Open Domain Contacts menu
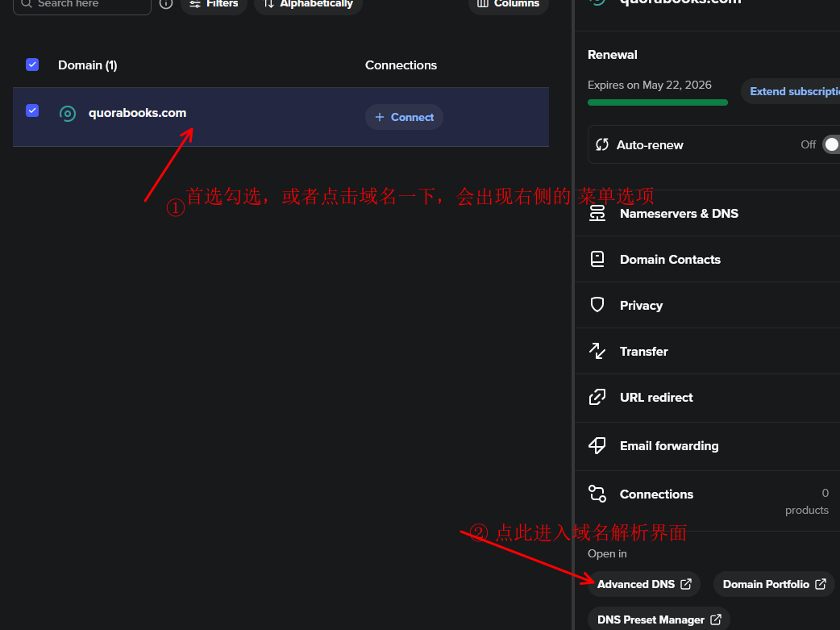 pyautogui.click(x=707, y=260)
